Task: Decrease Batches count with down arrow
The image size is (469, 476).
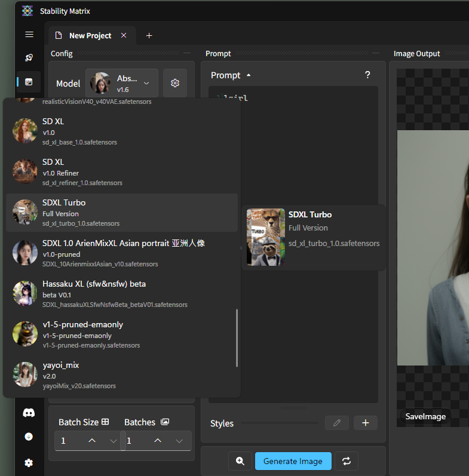Action: [179, 441]
